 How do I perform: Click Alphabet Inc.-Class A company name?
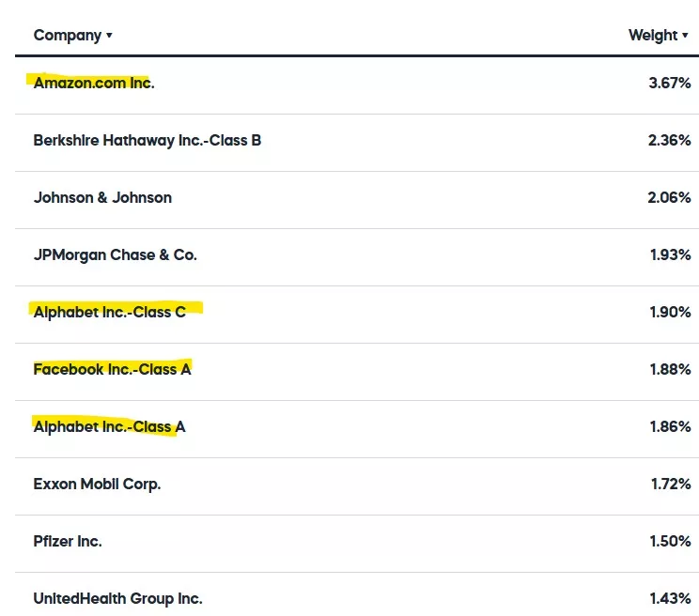(110, 426)
